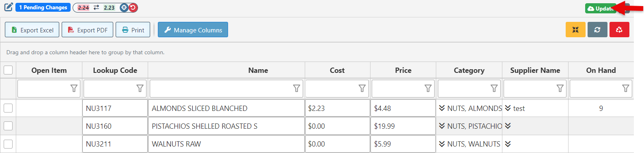644x153 pixels.
Task: Open the On Hand column filter funnel
Action: (626, 88)
